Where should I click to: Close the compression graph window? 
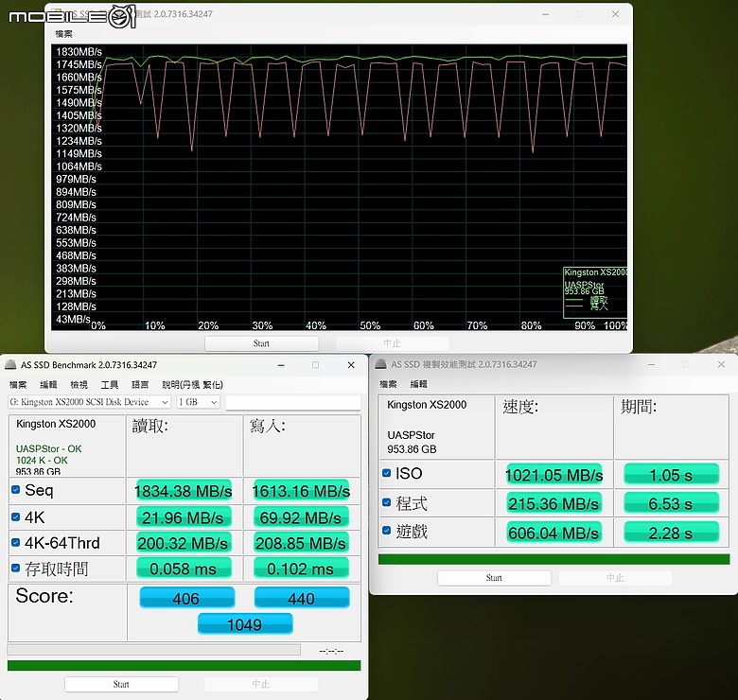pyautogui.click(x=615, y=14)
